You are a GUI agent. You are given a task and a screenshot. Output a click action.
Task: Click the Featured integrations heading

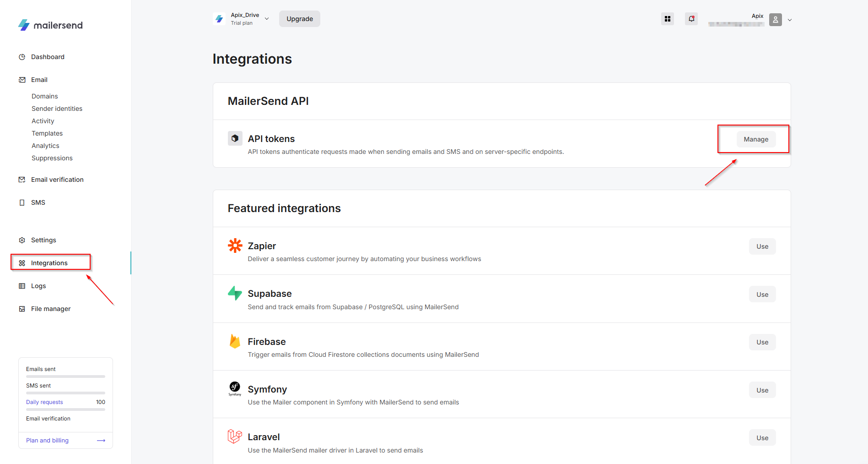click(x=284, y=208)
